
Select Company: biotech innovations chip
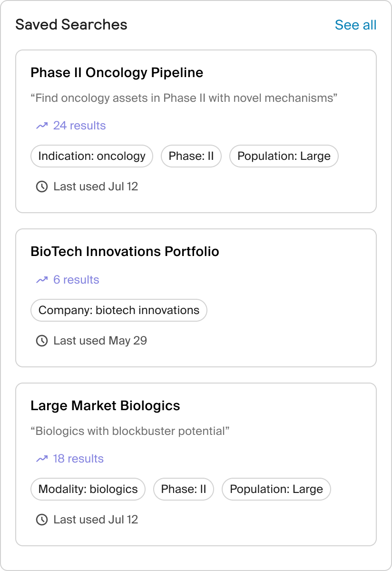point(119,310)
